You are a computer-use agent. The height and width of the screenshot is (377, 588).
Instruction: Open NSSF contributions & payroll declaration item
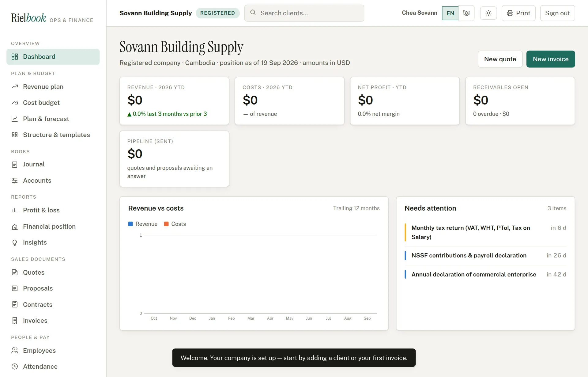point(485,256)
